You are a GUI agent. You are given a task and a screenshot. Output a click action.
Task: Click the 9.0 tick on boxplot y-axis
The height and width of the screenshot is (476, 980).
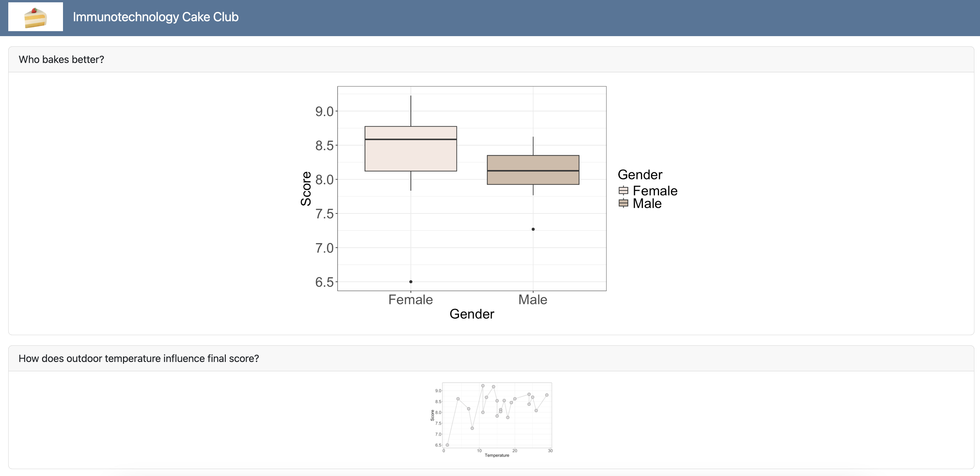click(x=324, y=111)
